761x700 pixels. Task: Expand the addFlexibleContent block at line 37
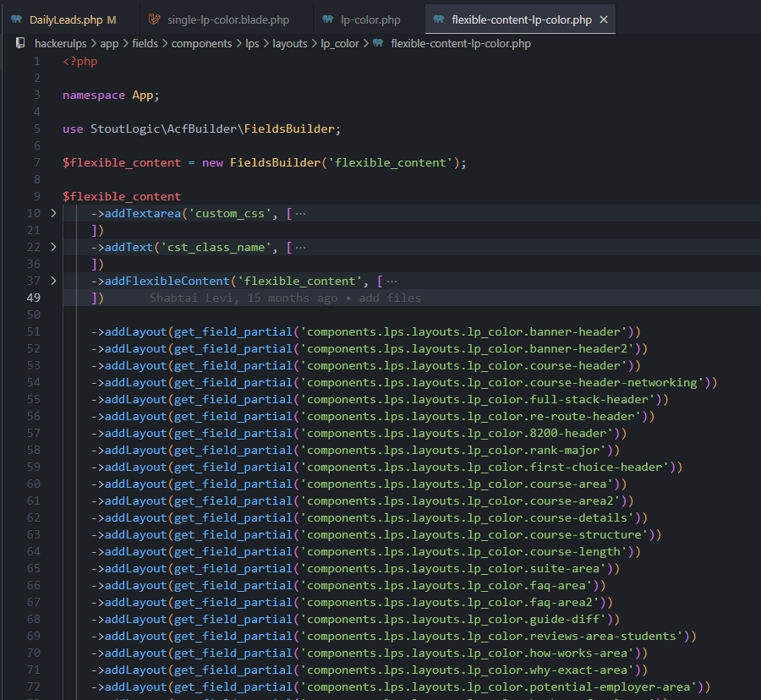(53, 281)
